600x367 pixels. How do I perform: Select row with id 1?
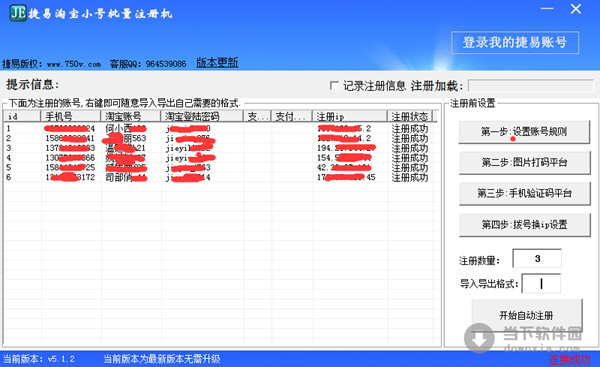coord(220,128)
